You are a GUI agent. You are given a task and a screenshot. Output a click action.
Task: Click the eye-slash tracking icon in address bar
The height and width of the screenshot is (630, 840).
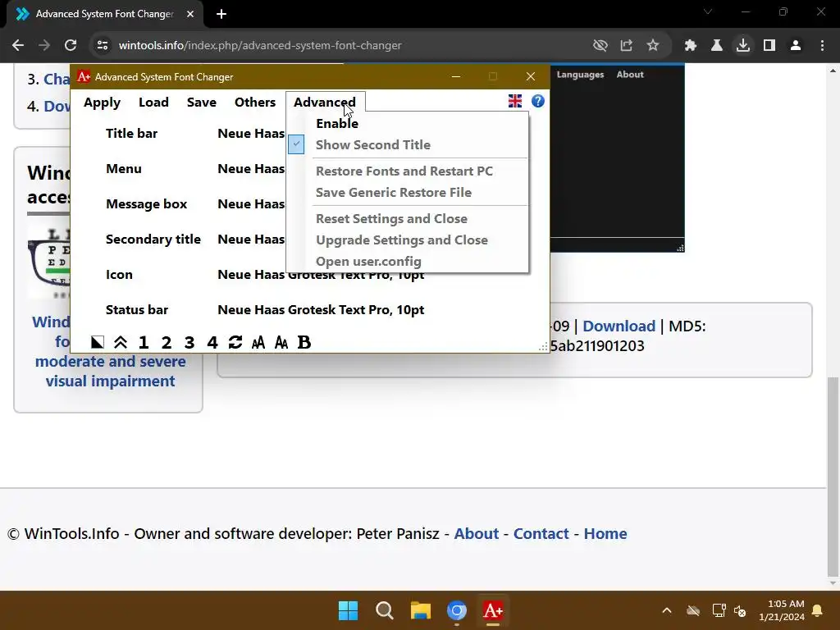(600, 46)
